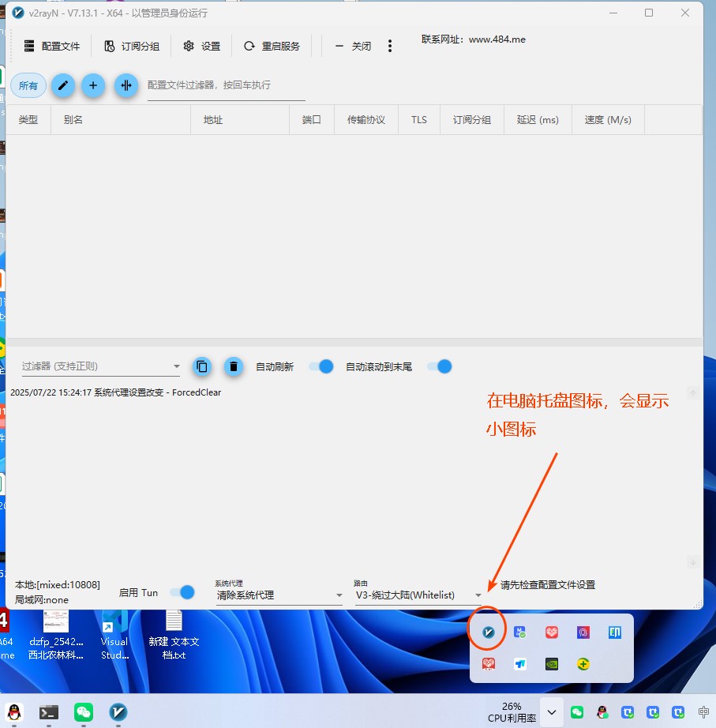Click the WeChat icon in system tray
This screenshot has height=728, width=716.
pos(577,712)
